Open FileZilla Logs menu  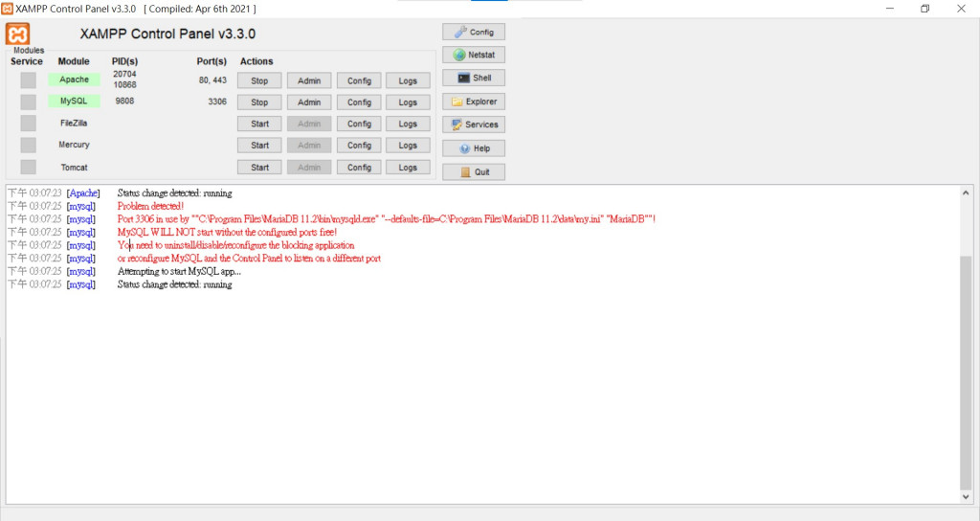[x=408, y=124]
